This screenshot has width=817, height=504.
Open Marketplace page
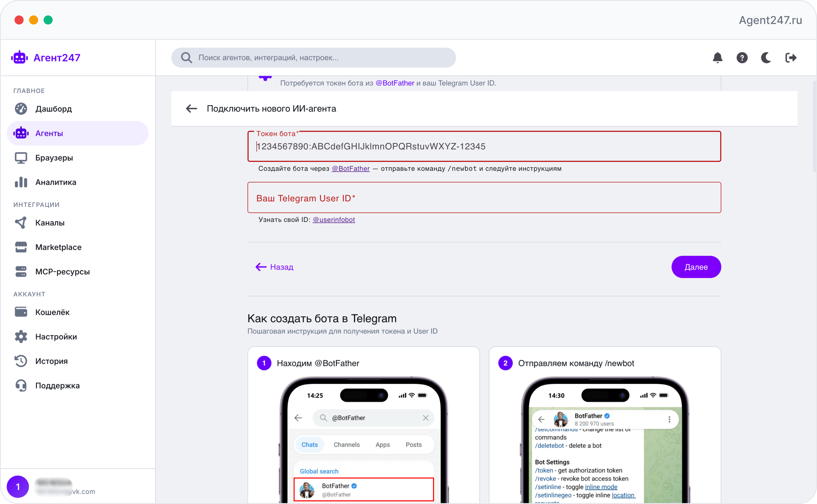pyautogui.click(x=78, y=247)
